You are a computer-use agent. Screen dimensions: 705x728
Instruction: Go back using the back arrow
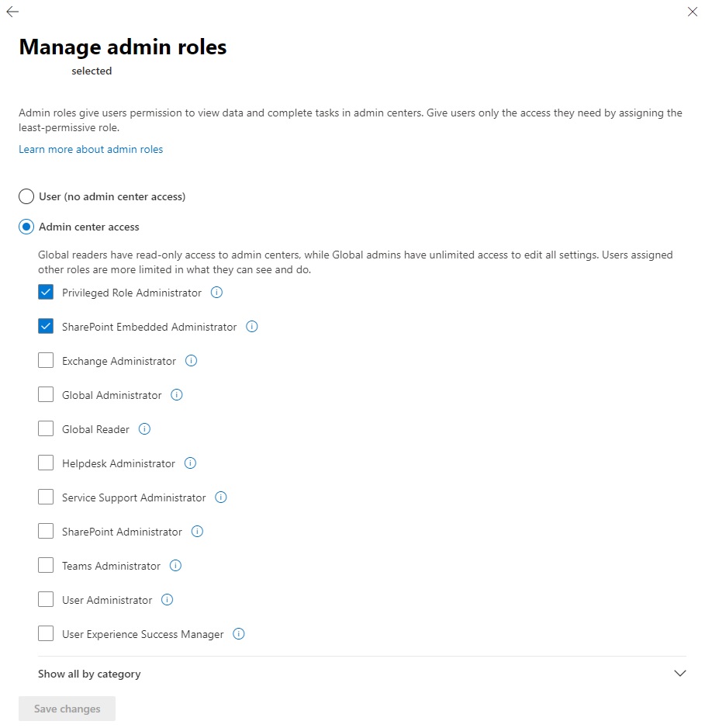click(12, 12)
